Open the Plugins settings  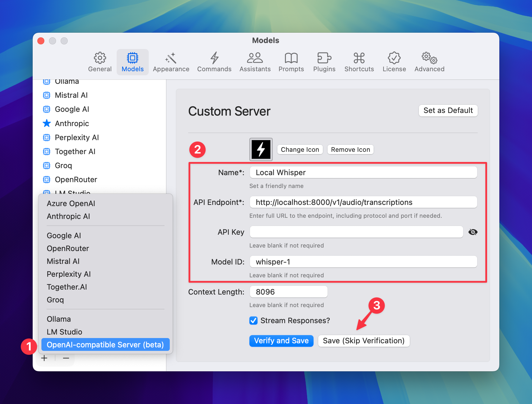(324, 62)
